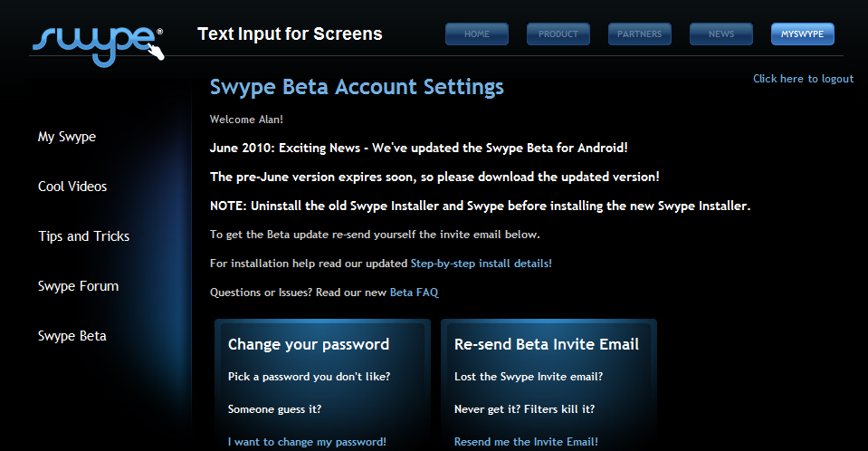Click 'Never get it? Filters kill it?' text

(524, 409)
